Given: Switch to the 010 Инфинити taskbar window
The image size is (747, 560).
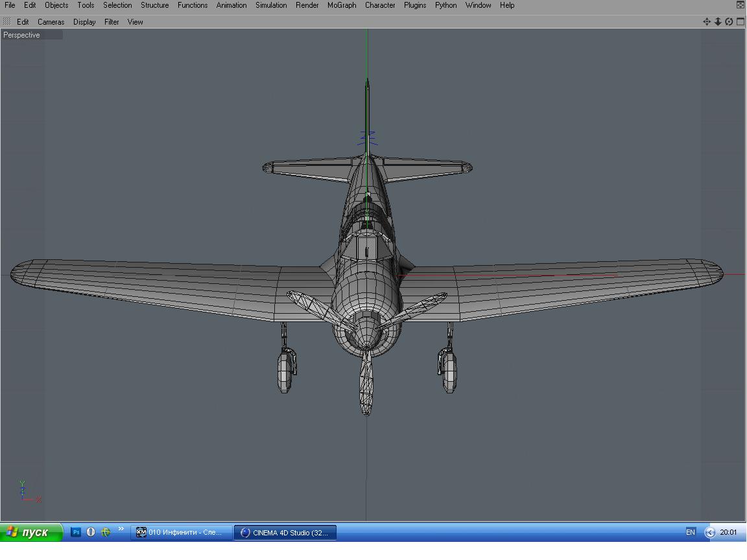Looking at the screenshot, I should [180, 532].
